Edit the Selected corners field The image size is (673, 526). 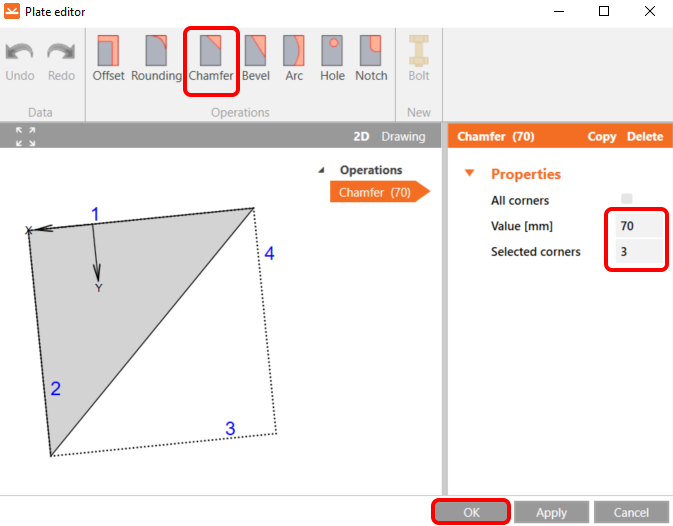coord(639,251)
